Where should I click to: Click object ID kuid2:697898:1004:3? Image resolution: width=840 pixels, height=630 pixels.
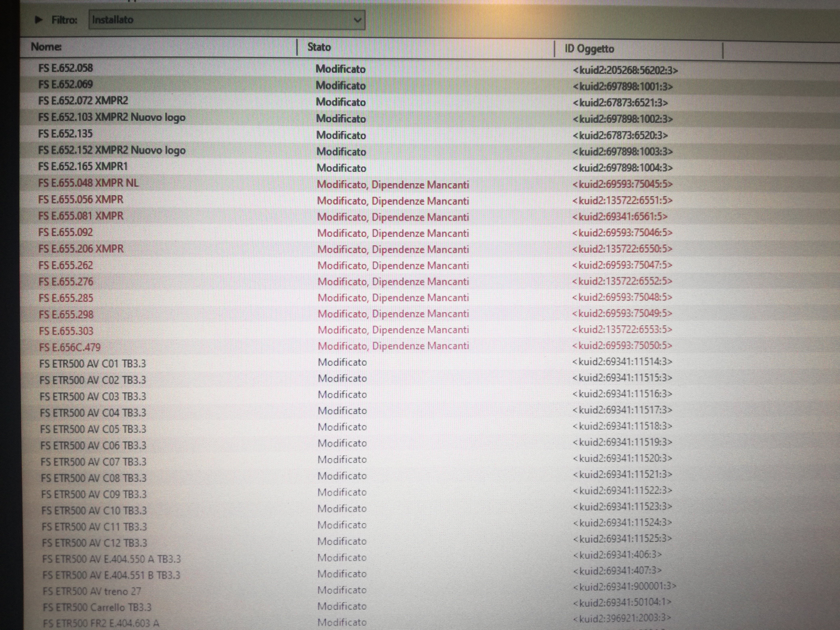623,168
